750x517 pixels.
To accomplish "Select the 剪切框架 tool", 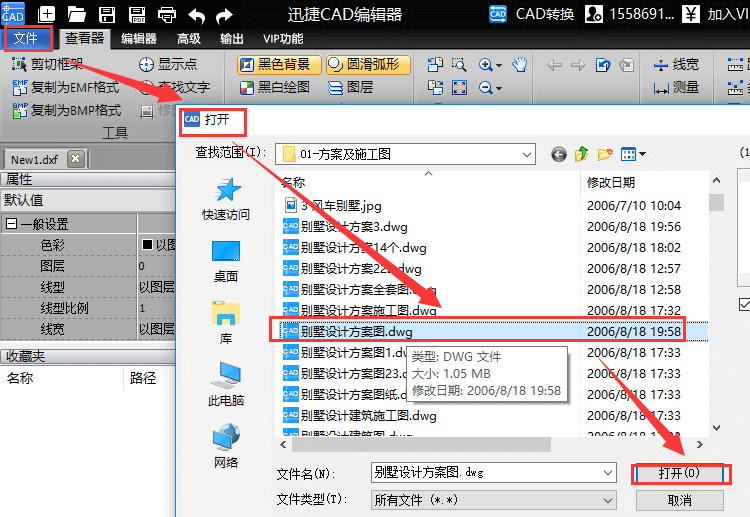I will click(47, 64).
